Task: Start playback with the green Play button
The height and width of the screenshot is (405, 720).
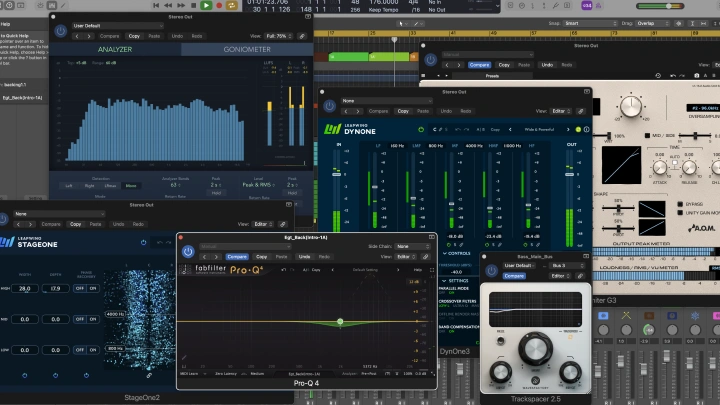Action: click(206, 5)
